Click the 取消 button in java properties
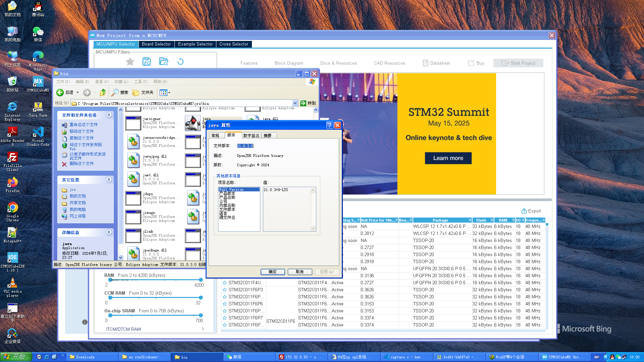Screen dimensions: 644x362 [x=300, y=272]
